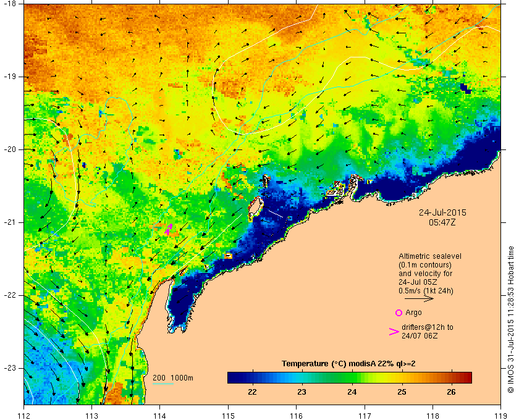
Task: Click the longitude axis label 115
Action: (228, 416)
